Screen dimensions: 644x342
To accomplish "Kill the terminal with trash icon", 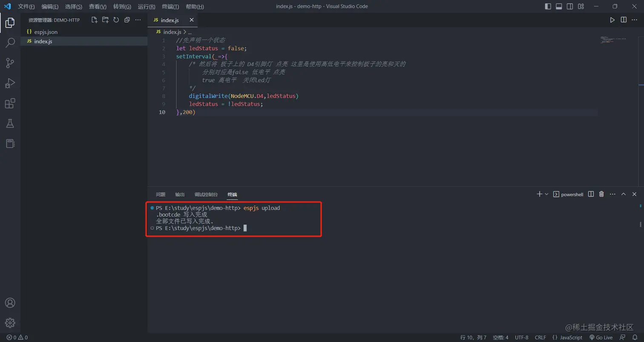I will (x=601, y=194).
